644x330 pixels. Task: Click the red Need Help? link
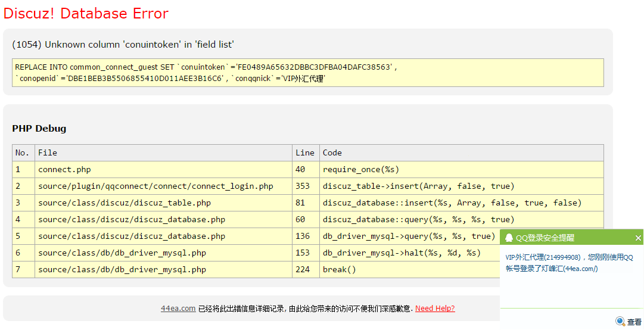coord(435,308)
